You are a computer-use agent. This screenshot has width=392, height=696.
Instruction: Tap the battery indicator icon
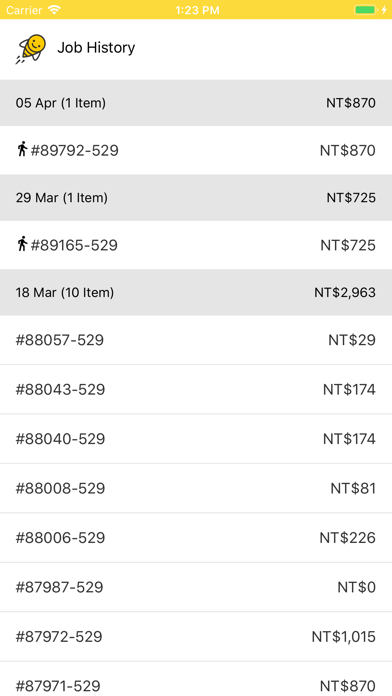(x=366, y=10)
